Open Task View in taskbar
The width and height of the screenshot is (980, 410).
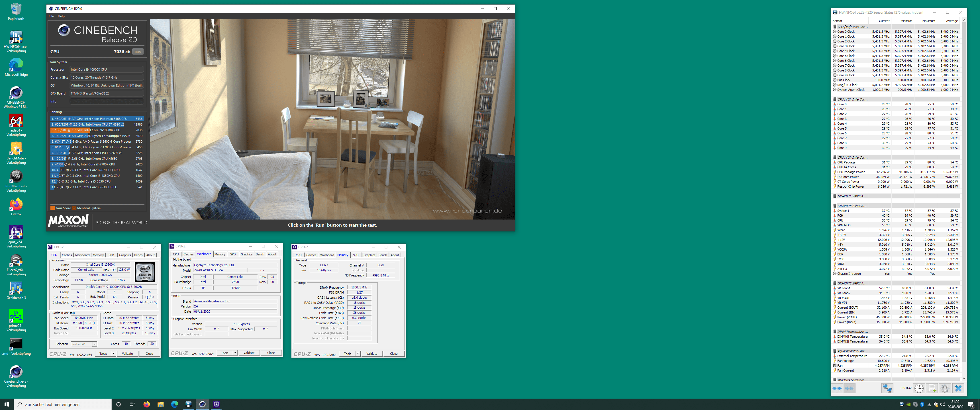tap(132, 404)
